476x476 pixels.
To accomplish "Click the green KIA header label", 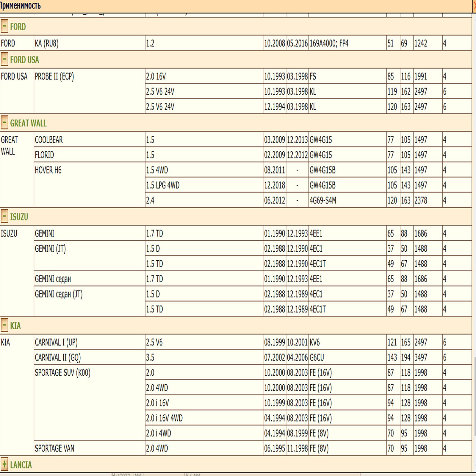I will (x=15, y=326).
